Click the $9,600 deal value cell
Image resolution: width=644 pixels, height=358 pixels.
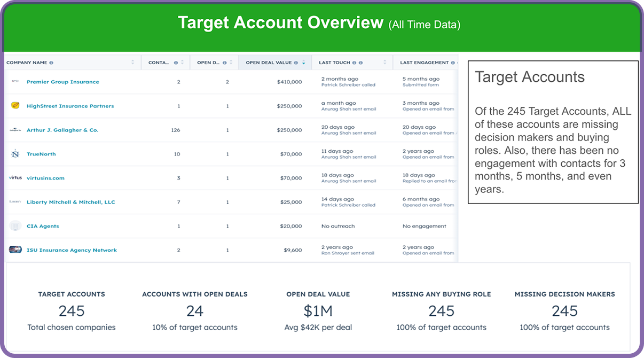tap(293, 250)
